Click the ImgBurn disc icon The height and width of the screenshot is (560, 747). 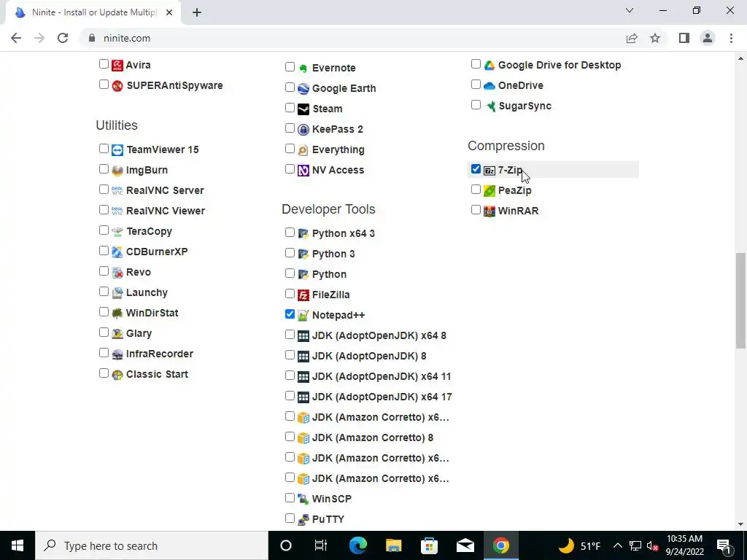117,171
